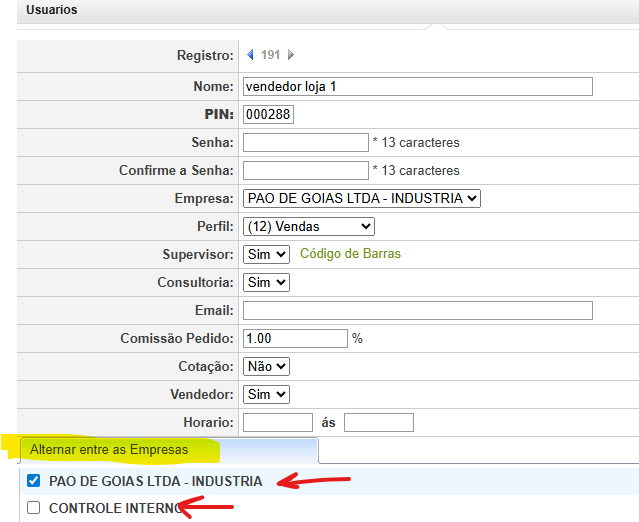Click the Código de Barras link
Screen dimensions: 639x522
[x=350, y=254]
